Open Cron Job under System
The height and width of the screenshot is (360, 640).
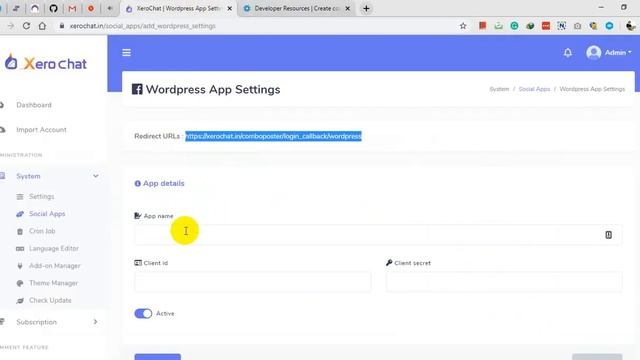pos(42,231)
